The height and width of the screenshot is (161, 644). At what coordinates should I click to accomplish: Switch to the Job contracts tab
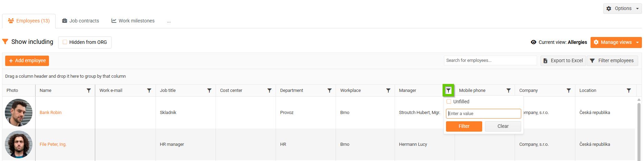tap(80, 21)
